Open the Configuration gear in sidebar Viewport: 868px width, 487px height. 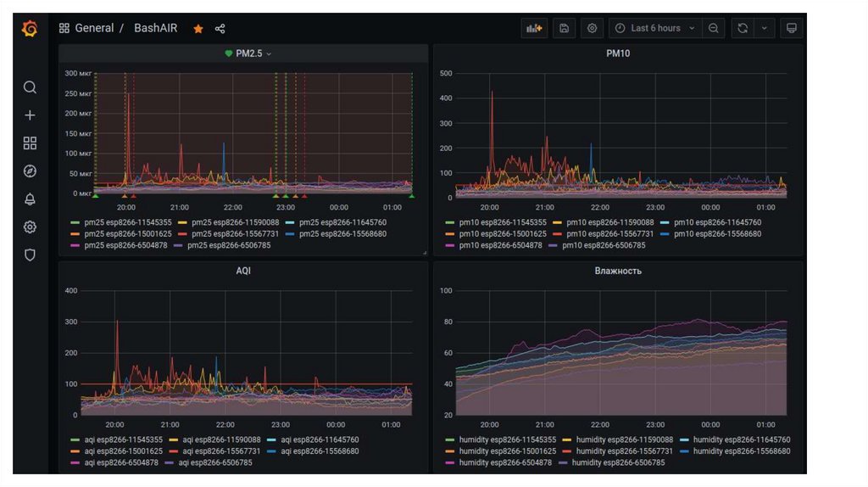(30, 227)
